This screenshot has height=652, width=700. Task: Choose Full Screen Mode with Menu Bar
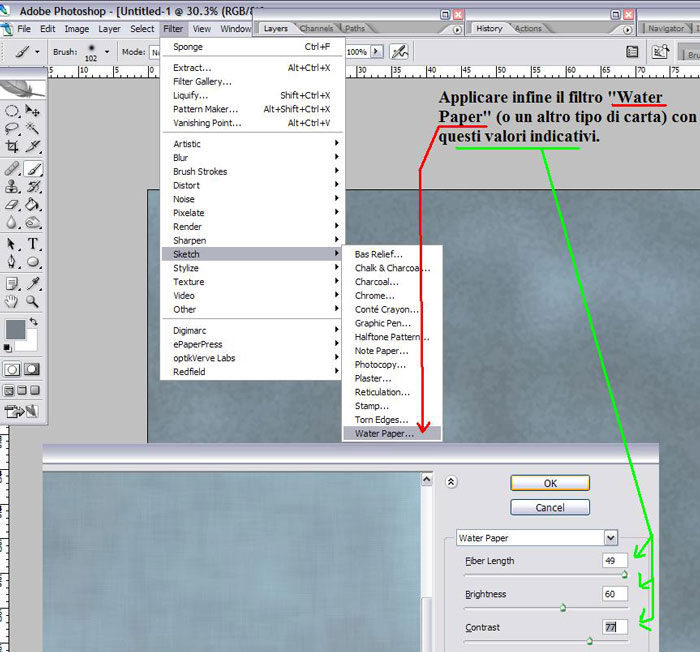click(22, 391)
